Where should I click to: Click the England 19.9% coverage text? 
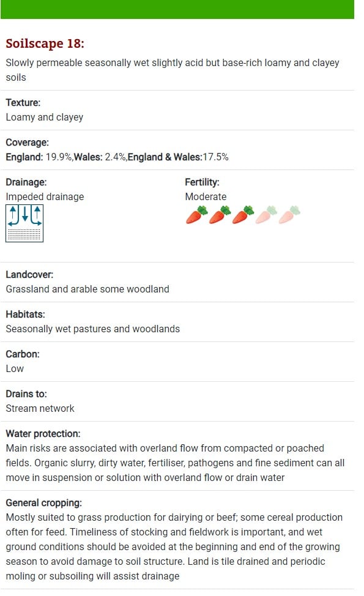click(39, 157)
